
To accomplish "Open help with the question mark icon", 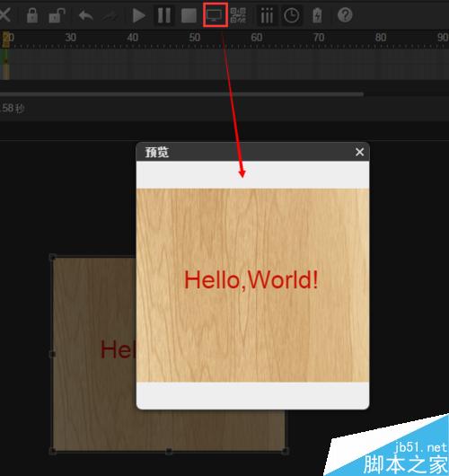I will click(x=345, y=15).
